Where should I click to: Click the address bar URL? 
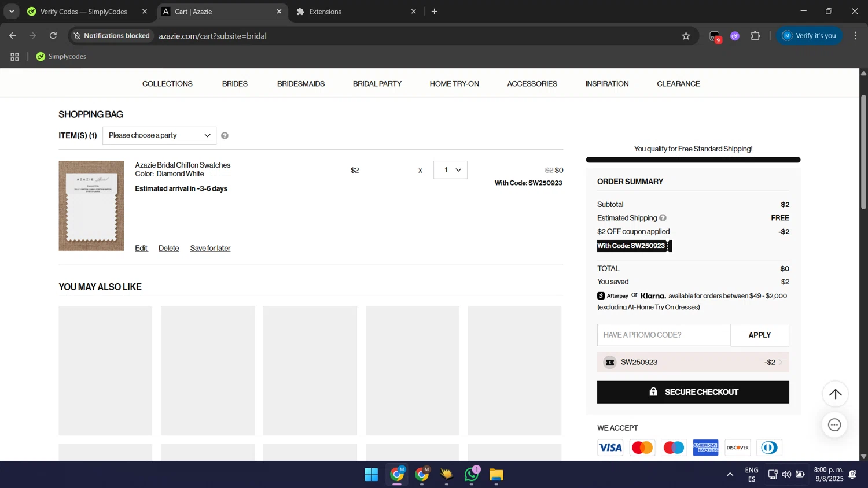(213, 36)
